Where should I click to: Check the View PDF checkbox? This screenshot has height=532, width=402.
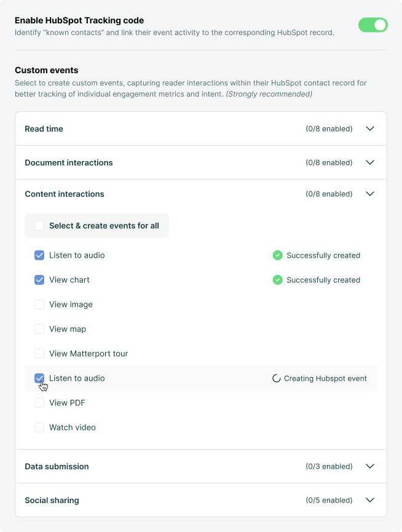pyautogui.click(x=39, y=403)
